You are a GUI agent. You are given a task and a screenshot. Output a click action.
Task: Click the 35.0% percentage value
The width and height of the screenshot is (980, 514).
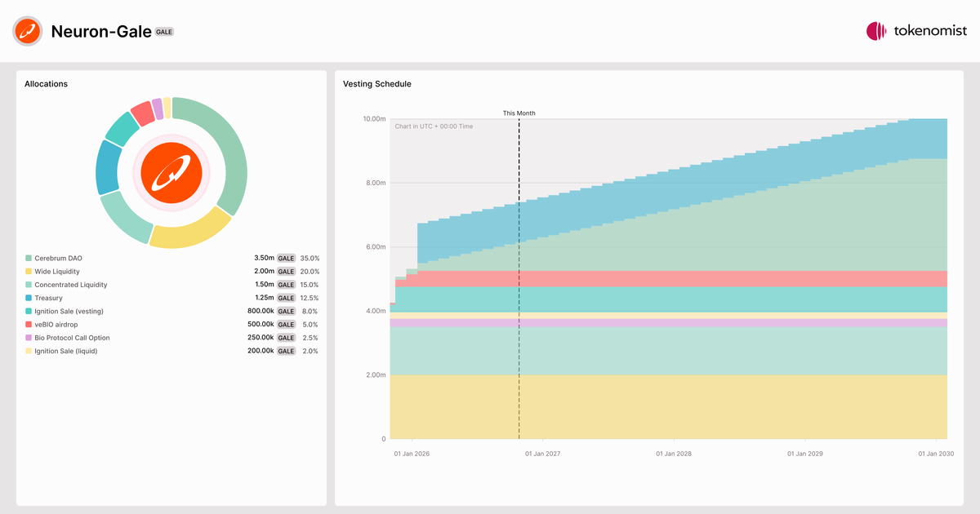coord(310,258)
